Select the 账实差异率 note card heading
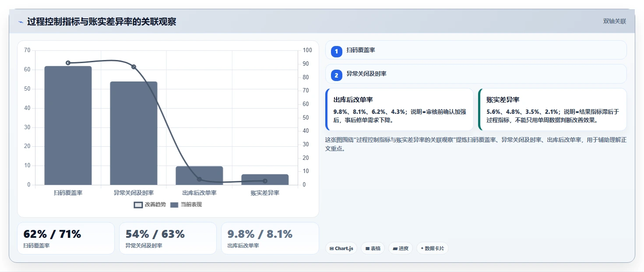 [x=503, y=100]
